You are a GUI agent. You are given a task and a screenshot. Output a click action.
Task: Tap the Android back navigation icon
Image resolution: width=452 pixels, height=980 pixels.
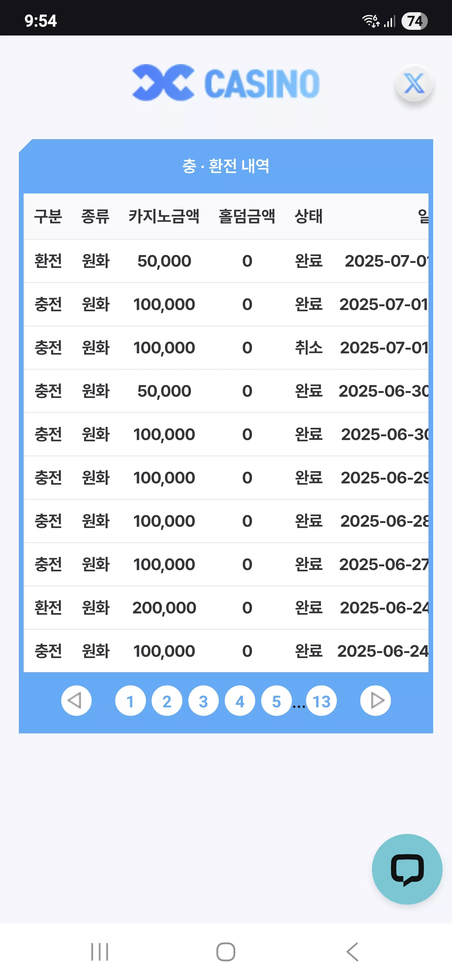click(x=352, y=952)
